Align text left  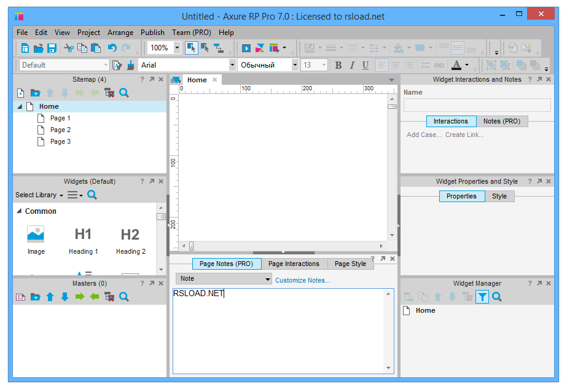(x=381, y=65)
